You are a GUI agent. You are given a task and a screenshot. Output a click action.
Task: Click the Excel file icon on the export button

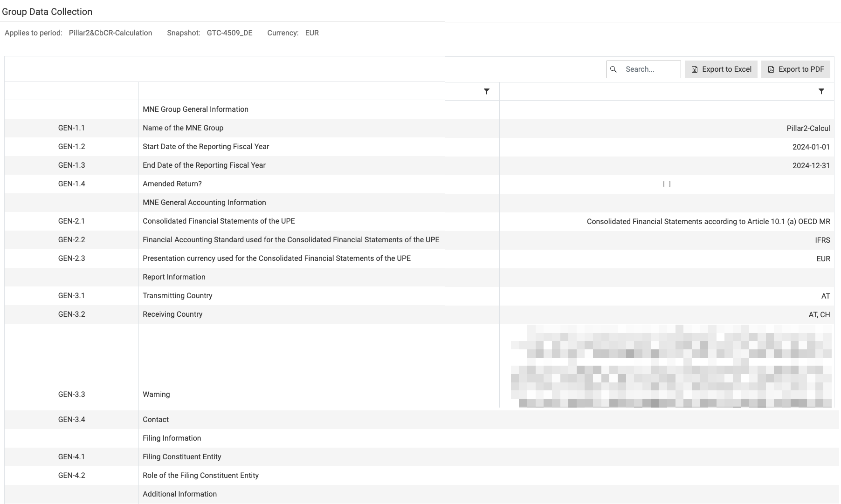coord(694,69)
